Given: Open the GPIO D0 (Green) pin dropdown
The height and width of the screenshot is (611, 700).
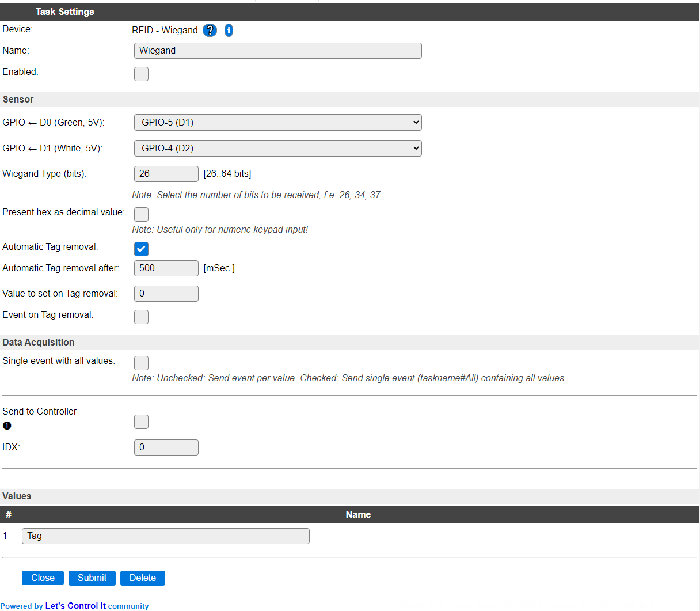Looking at the screenshot, I should 278,122.
